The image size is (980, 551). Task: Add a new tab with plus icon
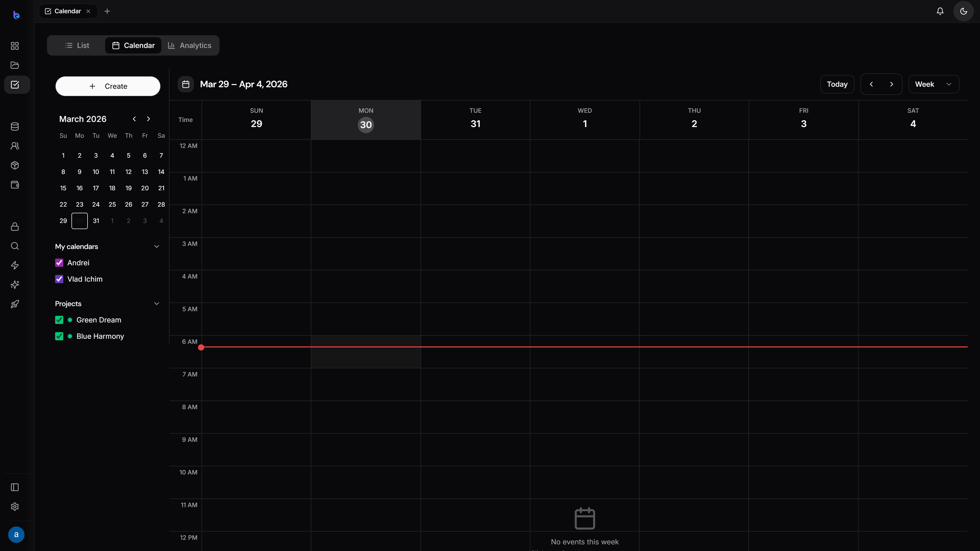[x=107, y=11]
